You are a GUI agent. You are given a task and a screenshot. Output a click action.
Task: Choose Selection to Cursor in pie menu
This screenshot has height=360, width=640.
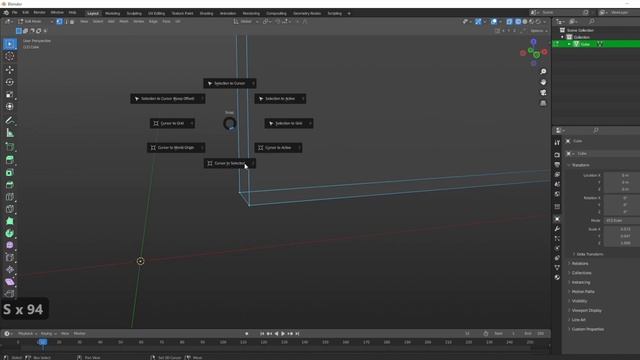point(230,83)
